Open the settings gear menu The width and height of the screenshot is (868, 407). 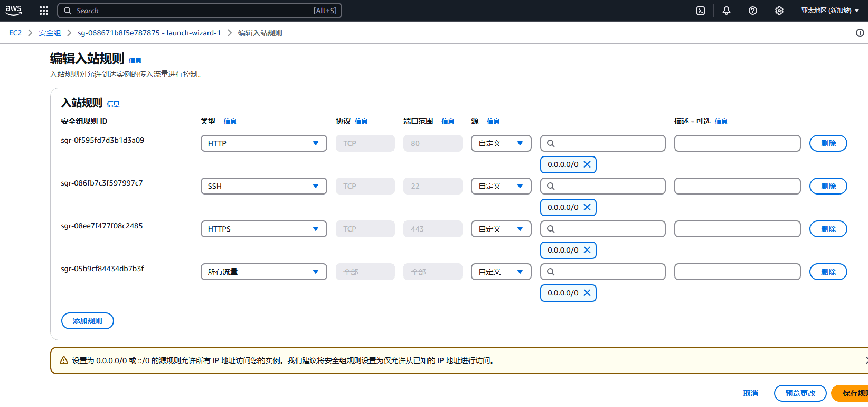point(779,11)
